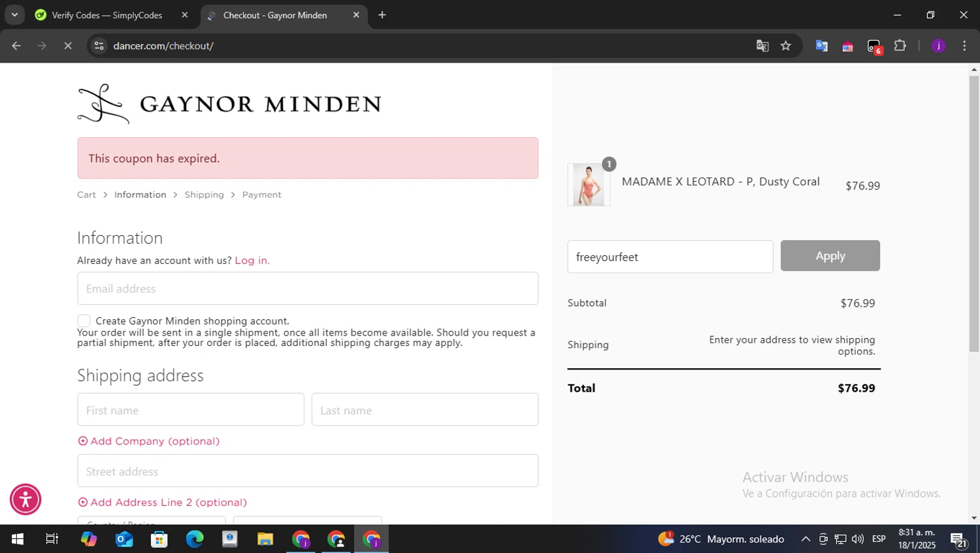980x553 pixels.
Task: Open the accessibility widget icon
Action: [25, 499]
